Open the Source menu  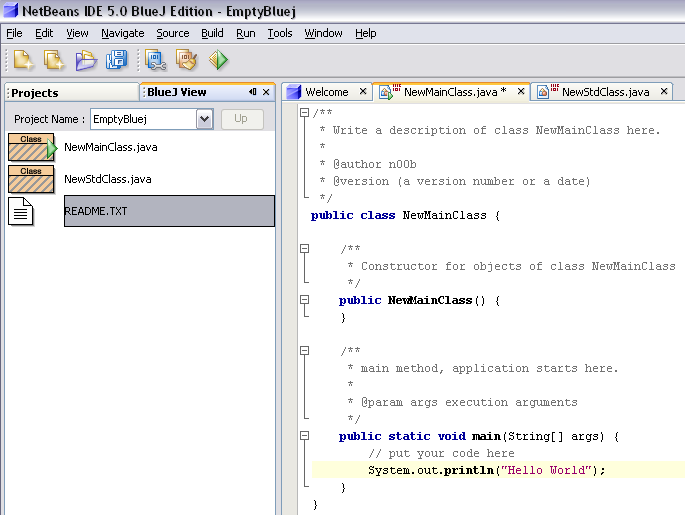tap(172, 33)
